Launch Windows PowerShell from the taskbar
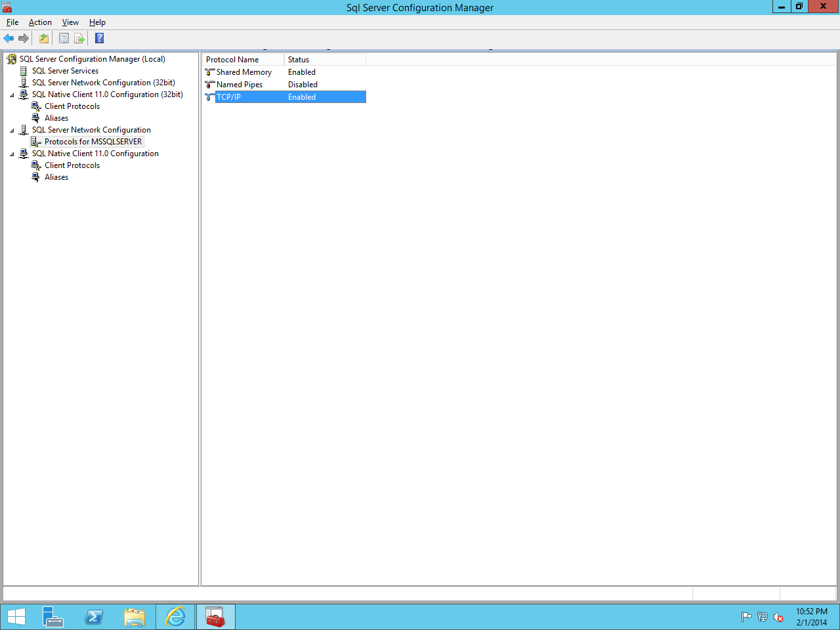The image size is (840, 630). [x=94, y=617]
